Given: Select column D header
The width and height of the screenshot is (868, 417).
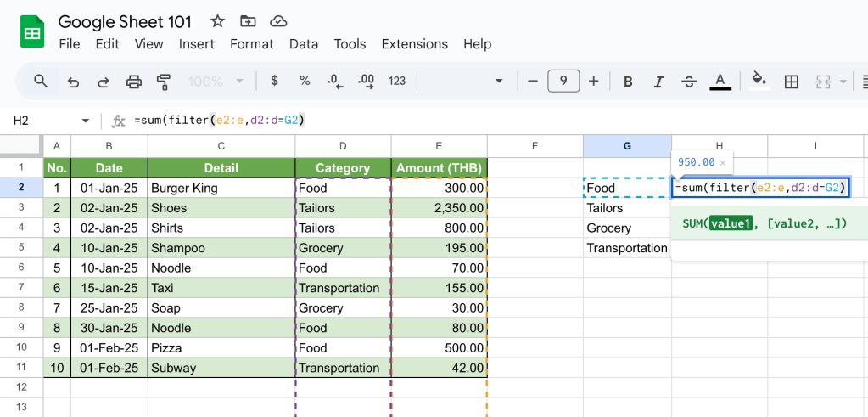Looking at the screenshot, I should point(344,146).
